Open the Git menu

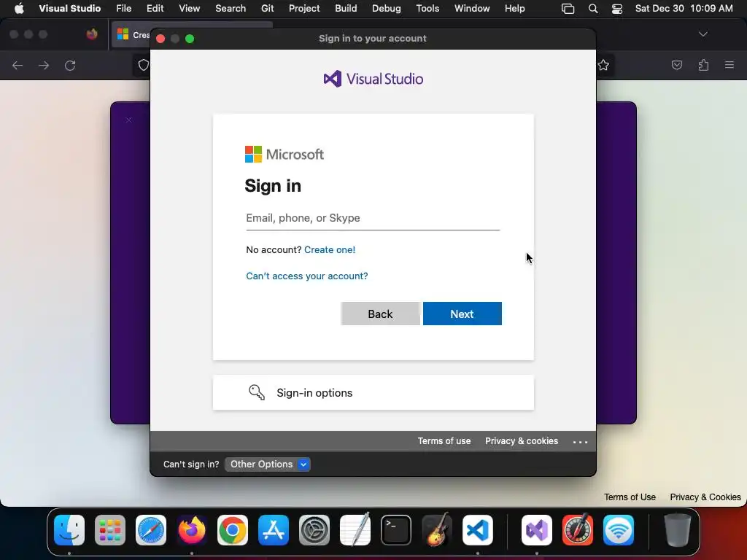point(267,9)
